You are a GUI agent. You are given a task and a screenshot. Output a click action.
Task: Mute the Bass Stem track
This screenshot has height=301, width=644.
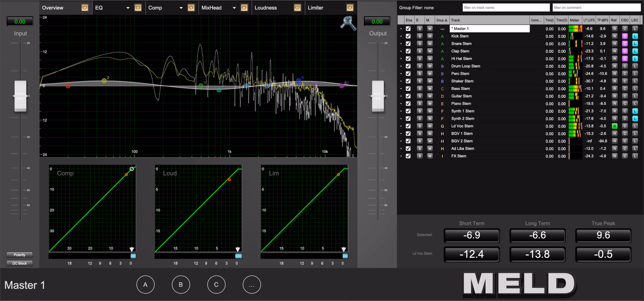tap(430, 89)
